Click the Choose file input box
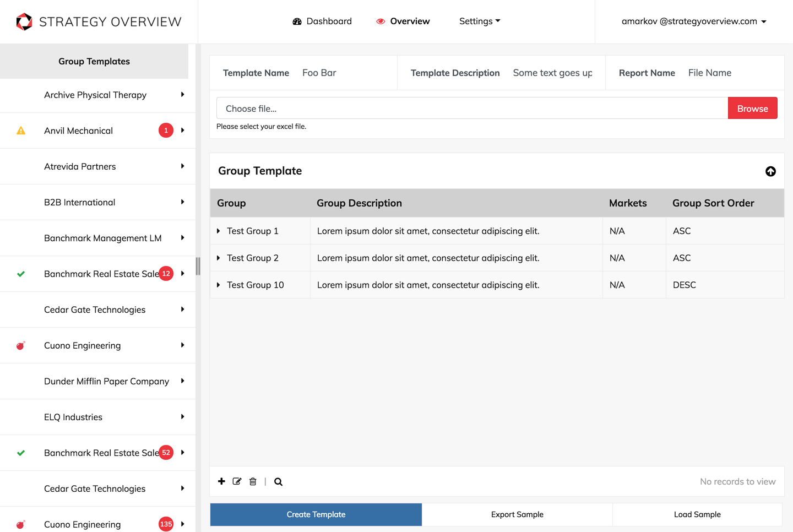Viewport: 793px width, 532px height. click(x=472, y=108)
